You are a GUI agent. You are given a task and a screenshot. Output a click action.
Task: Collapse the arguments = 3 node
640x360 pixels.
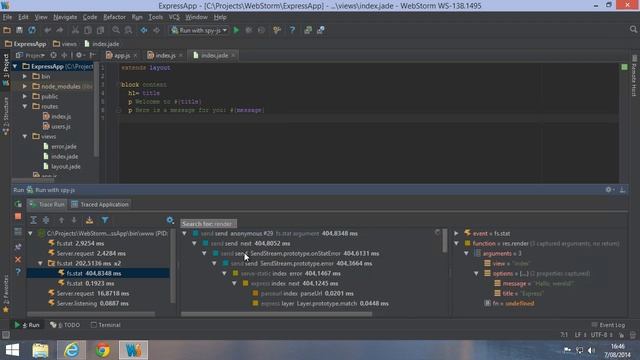[467, 253]
